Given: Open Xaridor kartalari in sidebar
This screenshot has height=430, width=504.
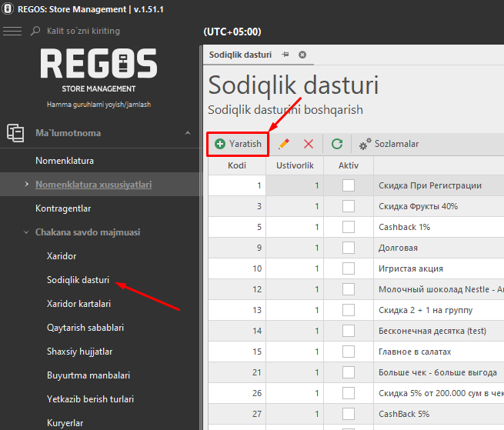Looking at the screenshot, I should click(x=78, y=304).
